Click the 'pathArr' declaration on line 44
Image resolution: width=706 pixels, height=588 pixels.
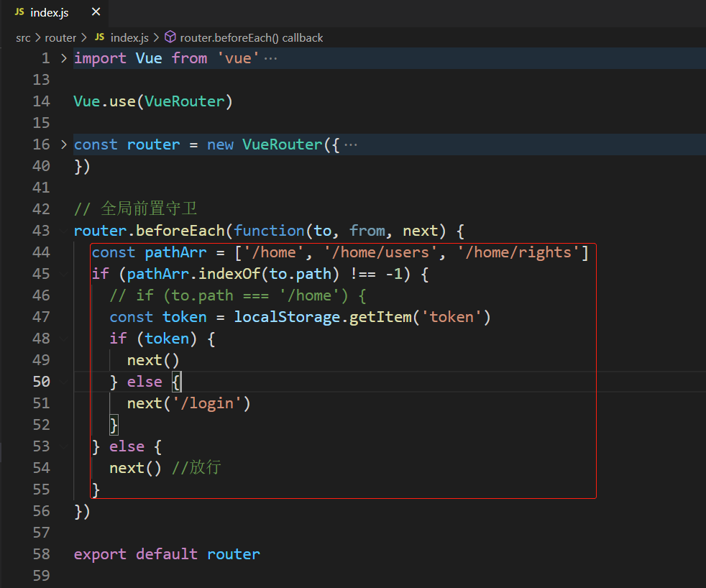(x=175, y=252)
